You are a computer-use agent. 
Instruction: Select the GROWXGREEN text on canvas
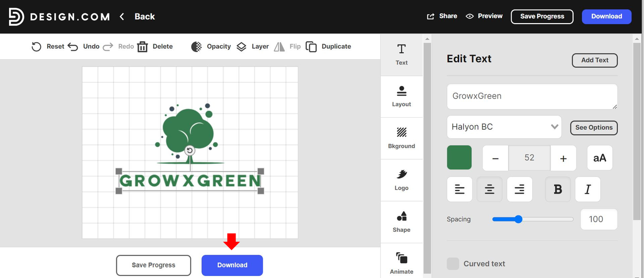190,180
